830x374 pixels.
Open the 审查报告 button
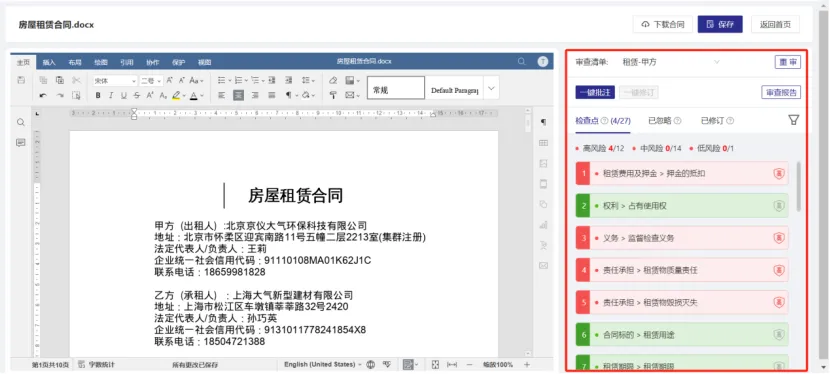click(x=781, y=93)
